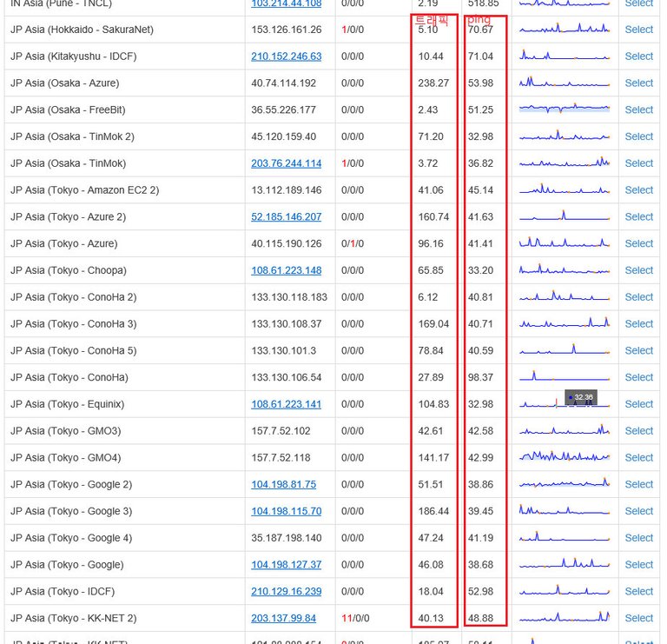Choose Select for Osaka FreeBit
The image size is (667, 644).
(x=638, y=110)
